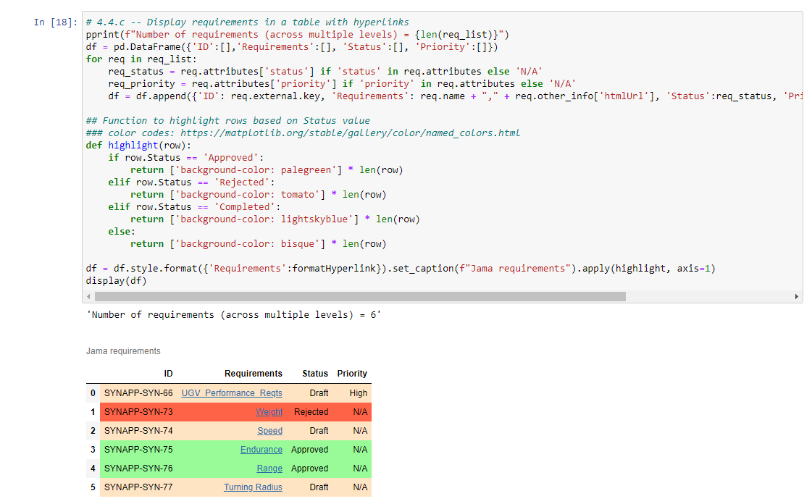The width and height of the screenshot is (812, 504).
Task: Click the High priority cell
Action: (x=359, y=393)
